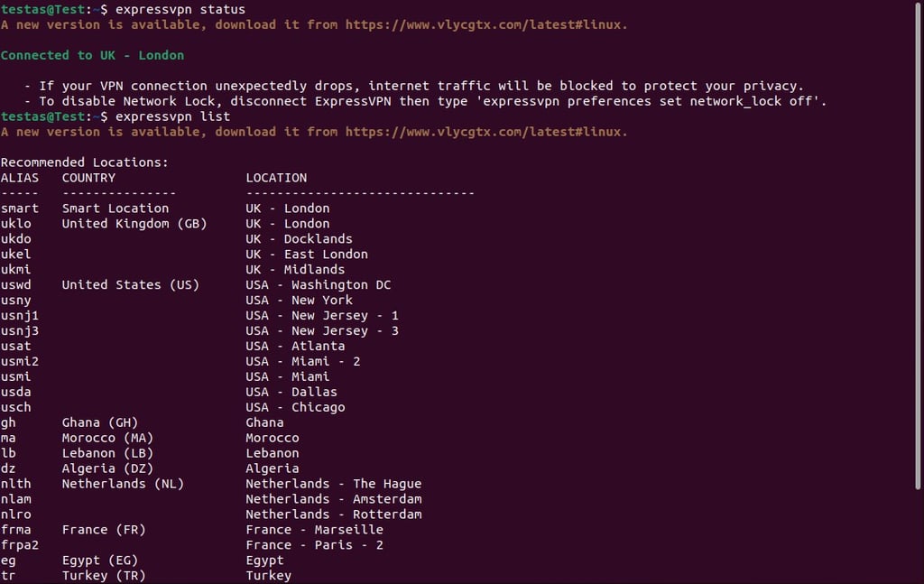
Task: Click 'France (FR)' country entry
Action: 104,531
